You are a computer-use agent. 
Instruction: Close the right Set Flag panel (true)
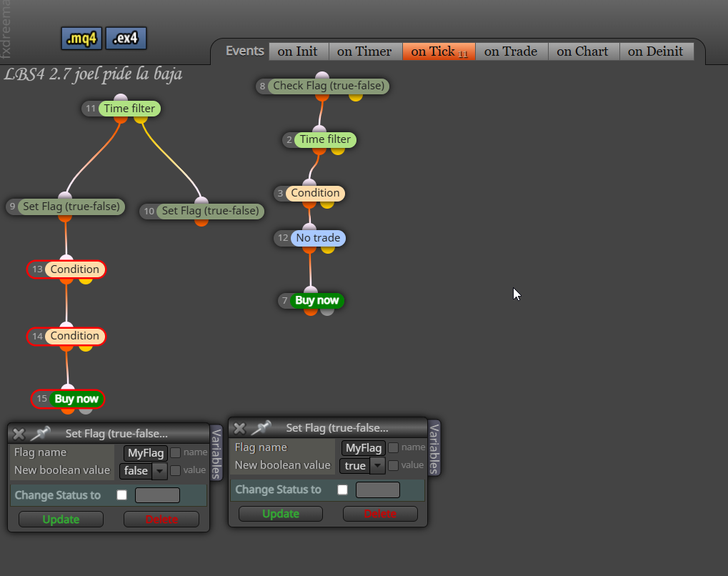click(239, 428)
